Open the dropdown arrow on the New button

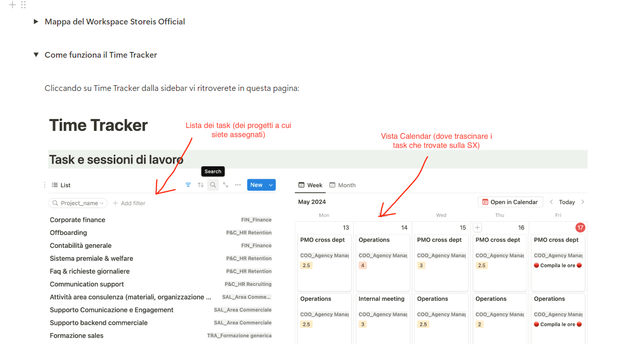point(271,184)
